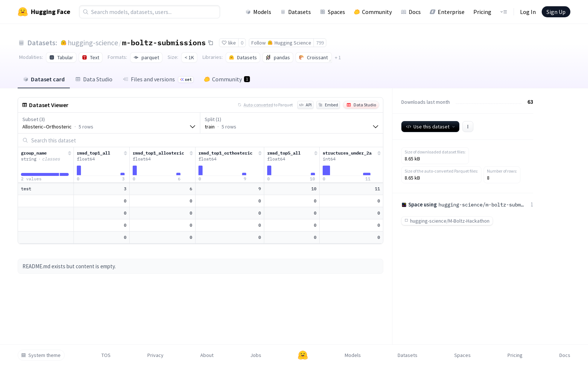
Task: Select the 'test' group_name cell
Action: point(46,189)
